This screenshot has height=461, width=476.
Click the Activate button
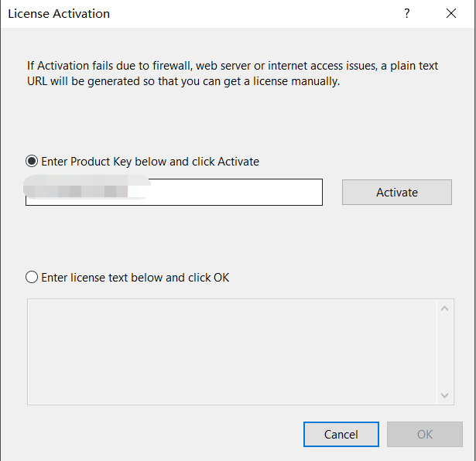click(x=397, y=193)
